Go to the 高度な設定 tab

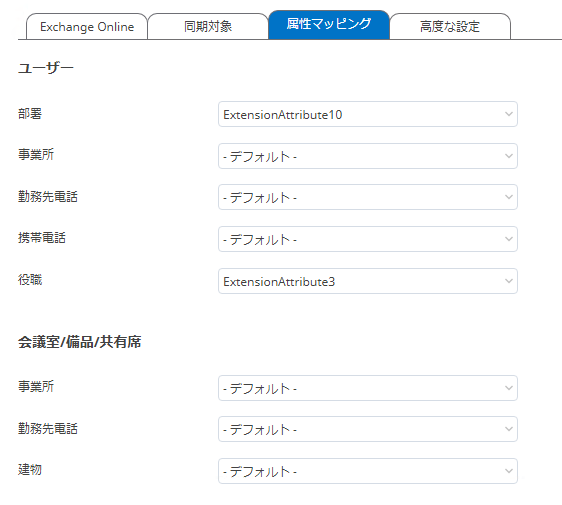(450, 27)
